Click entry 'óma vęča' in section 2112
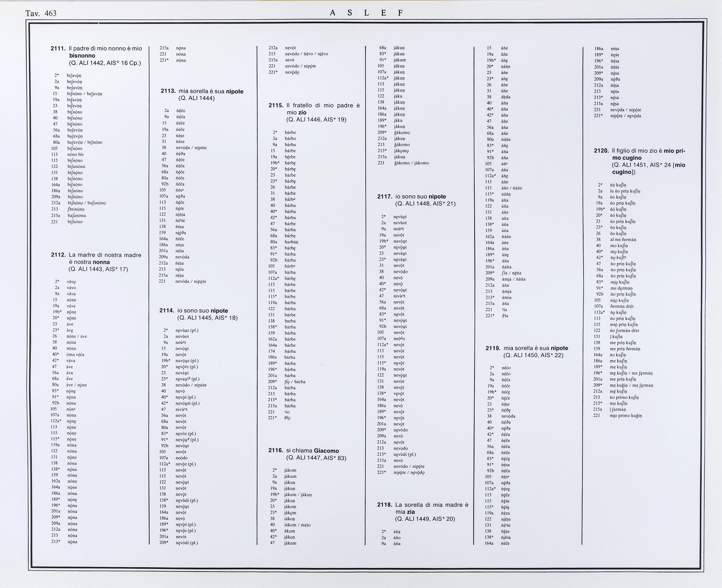The height and width of the screenshot is (588, 722). 75,354
